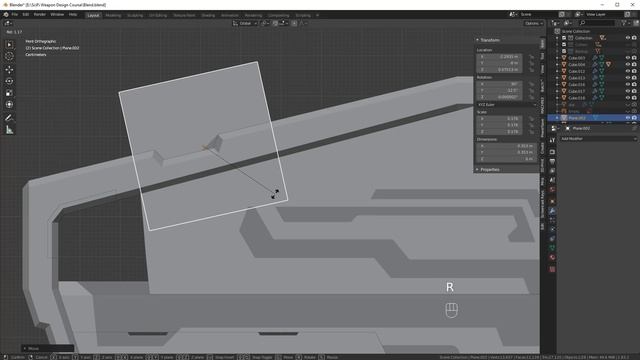Open the Modifier properties tab (wrench icon)
640x360 pixels.
pos(552,211)
